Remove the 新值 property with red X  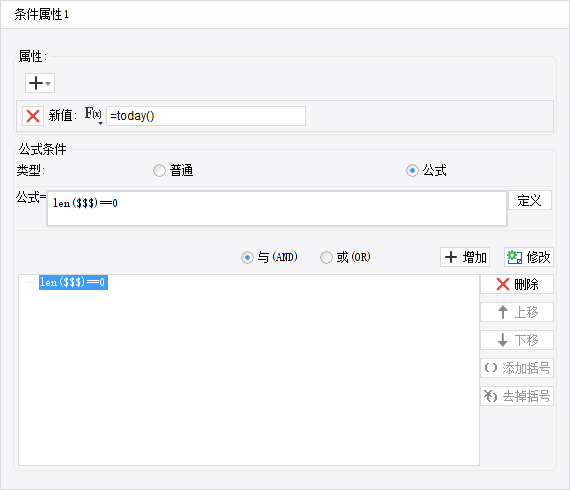click(x=33, y=116)
